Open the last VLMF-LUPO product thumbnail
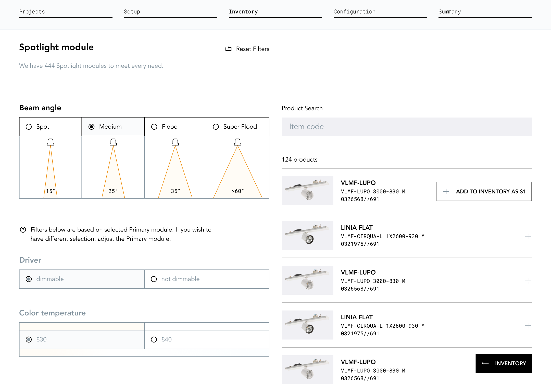The height and width of the screenshot is (392, 551). pos(307,370)
